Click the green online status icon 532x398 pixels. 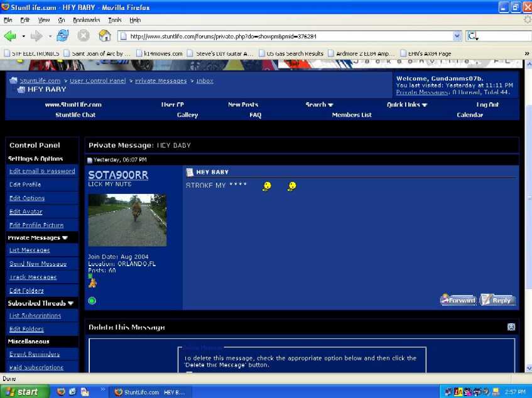click(92, 301)
